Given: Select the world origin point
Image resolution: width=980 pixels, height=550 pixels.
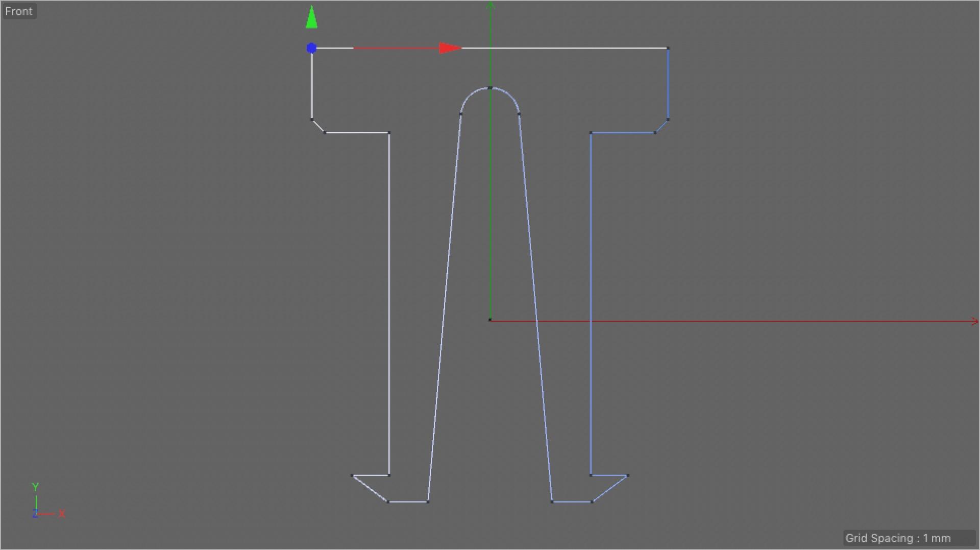Looking at the screenshot, I should point(490,320).
